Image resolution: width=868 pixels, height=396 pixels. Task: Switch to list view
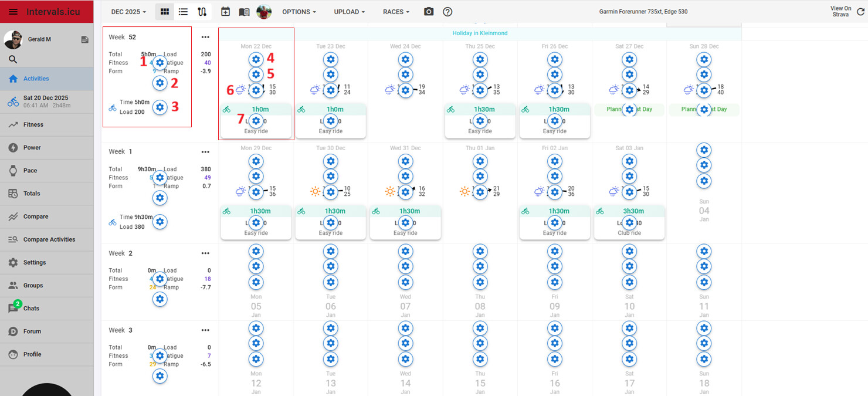[x=183, y=12]
